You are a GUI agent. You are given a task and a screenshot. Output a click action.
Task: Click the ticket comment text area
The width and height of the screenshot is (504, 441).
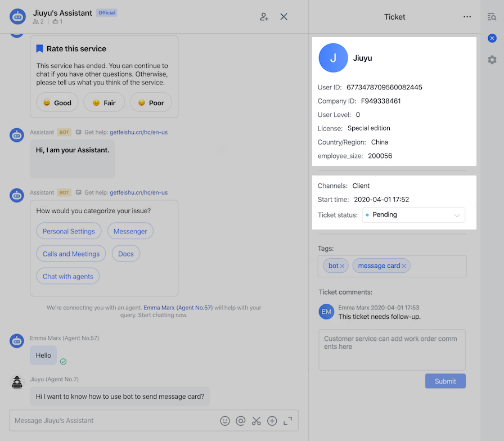[392, 350]
